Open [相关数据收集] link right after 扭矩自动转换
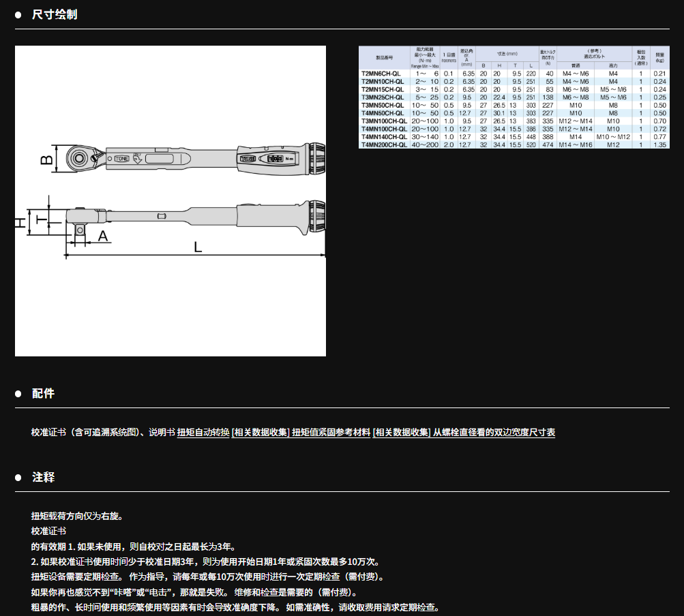 tap(261, 432)
